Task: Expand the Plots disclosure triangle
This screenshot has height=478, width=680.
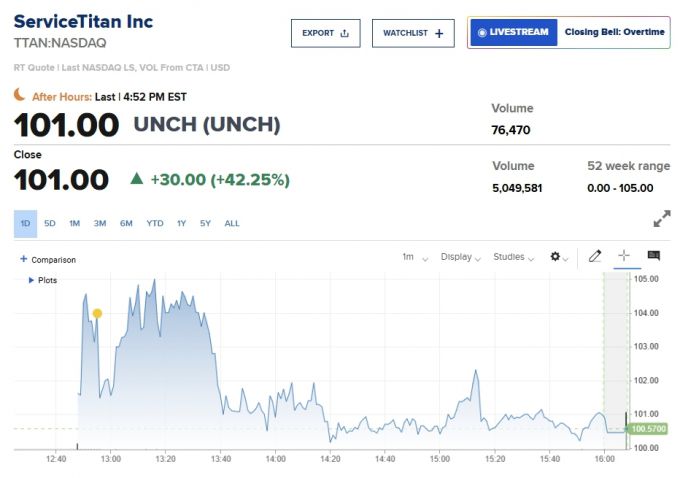Action: click(31, 280)
